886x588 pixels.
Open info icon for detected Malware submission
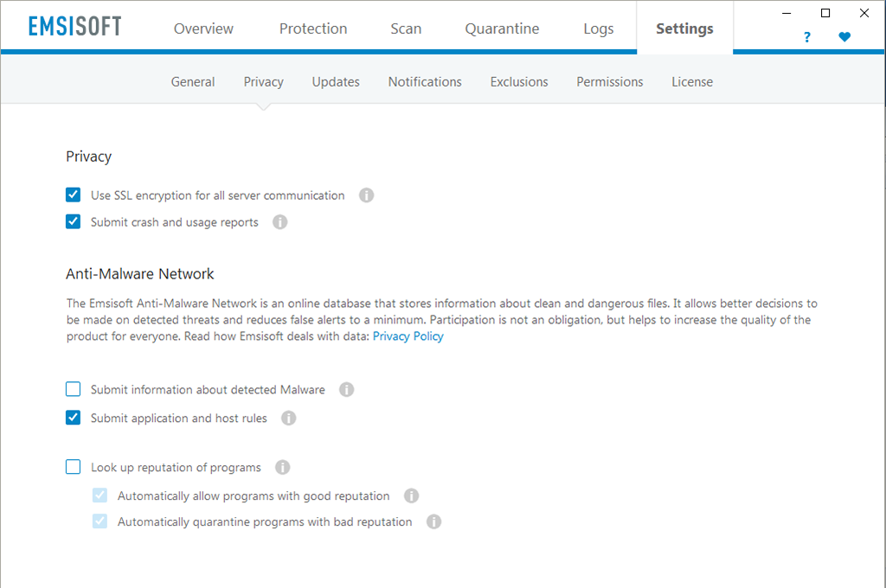tap(346, 390)
